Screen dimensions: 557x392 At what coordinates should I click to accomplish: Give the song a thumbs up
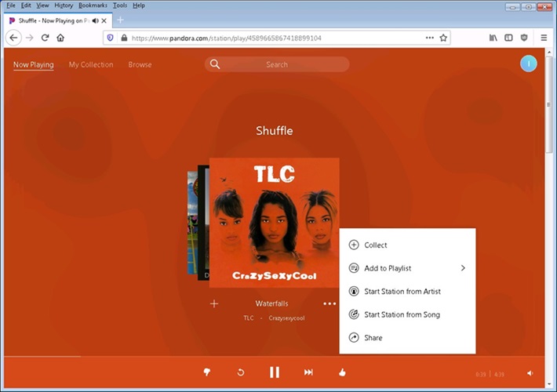pyautogui.click(x=342, y=372)
